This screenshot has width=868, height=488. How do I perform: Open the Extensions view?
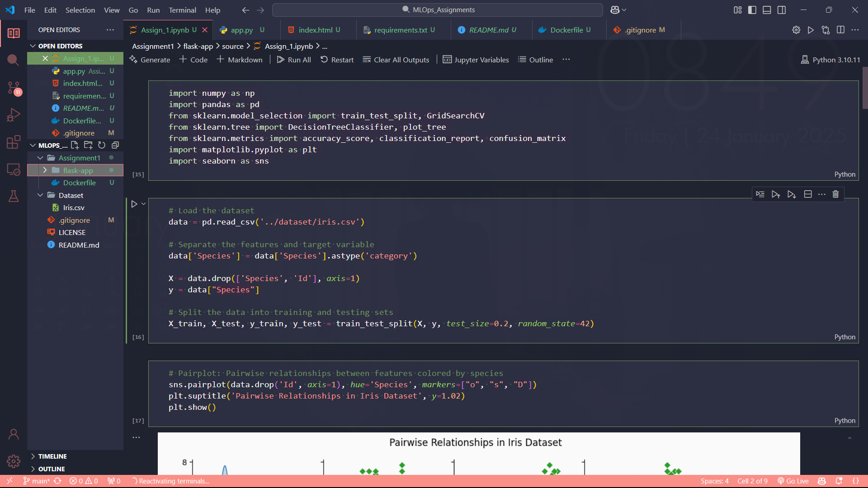13,142
